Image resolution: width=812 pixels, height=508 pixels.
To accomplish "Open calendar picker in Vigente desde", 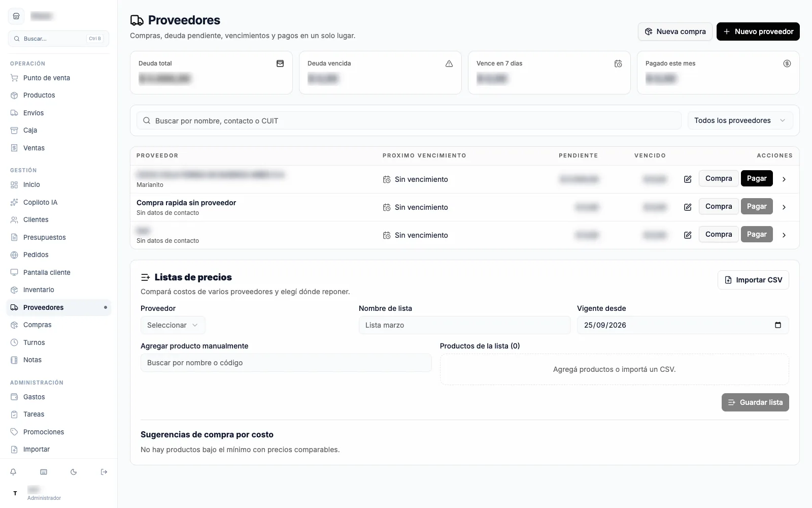I will 778,325.
